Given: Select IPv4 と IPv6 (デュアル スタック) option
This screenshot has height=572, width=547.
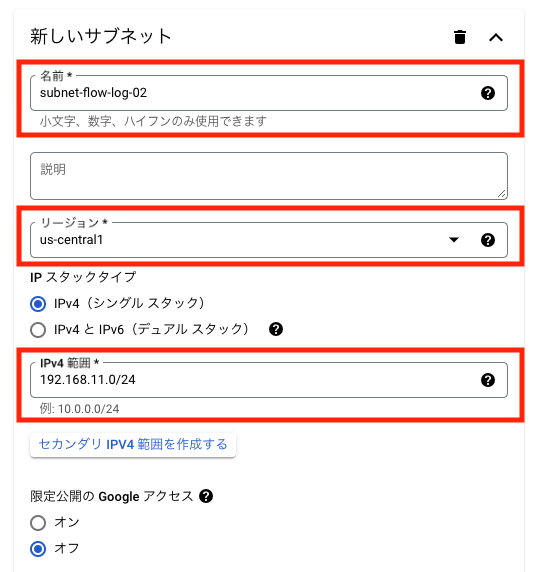Looking at the screenshot, I should pos(38,330).
